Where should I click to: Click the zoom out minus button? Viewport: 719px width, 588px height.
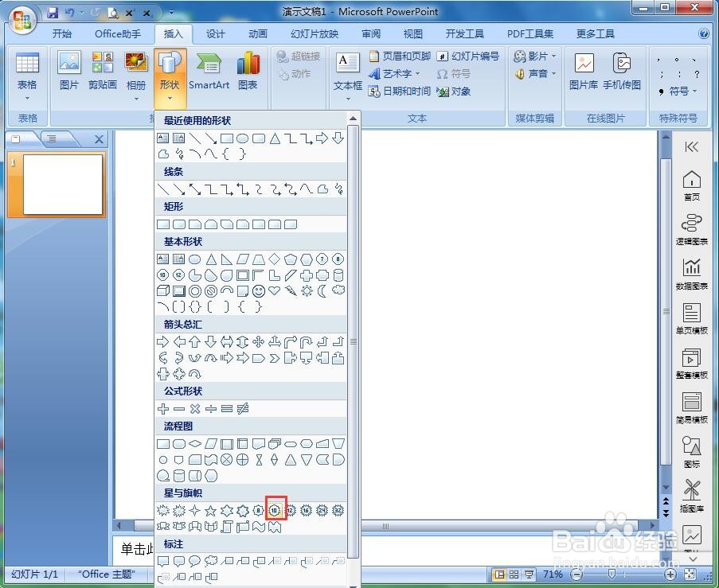[577, 574]
